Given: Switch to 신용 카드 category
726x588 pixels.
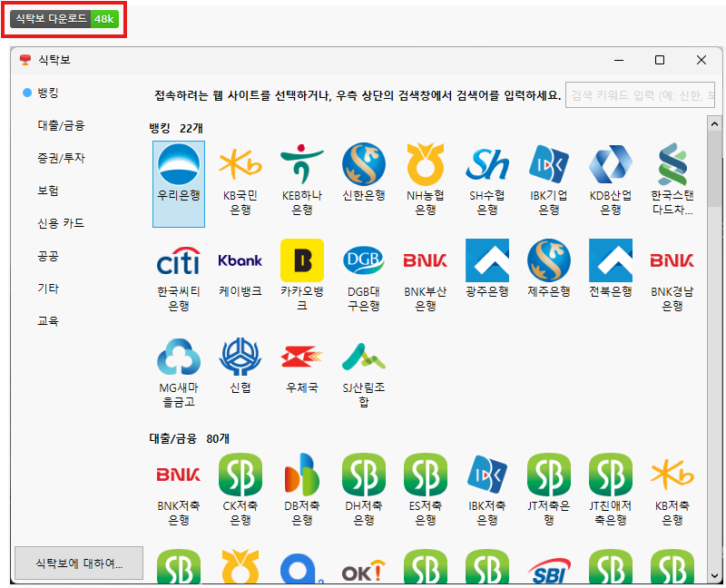Looking at the screenshot, I should click(61, 223).
